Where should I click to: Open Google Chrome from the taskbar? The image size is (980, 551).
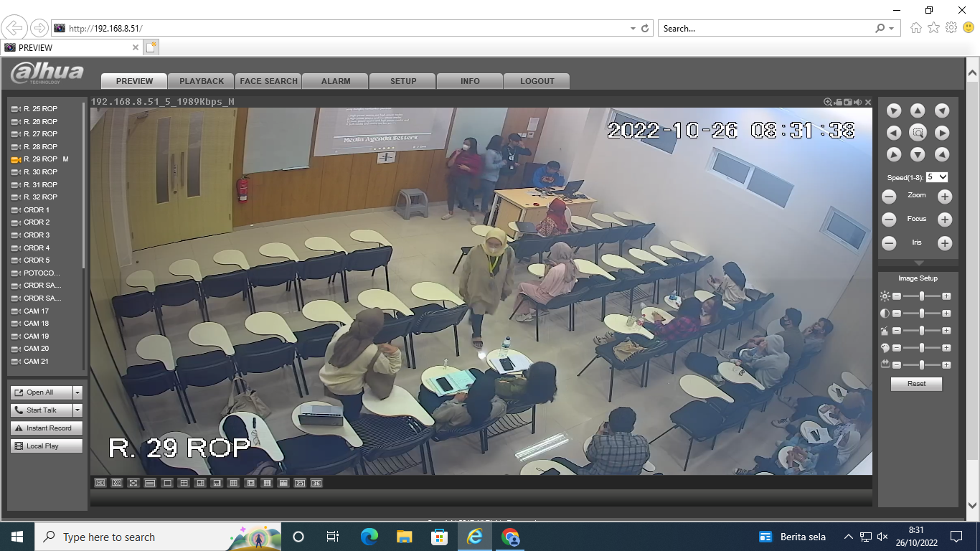510,537
